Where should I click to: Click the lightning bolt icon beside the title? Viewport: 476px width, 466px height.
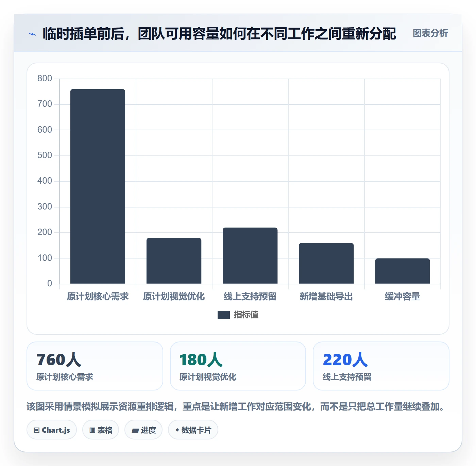click(x=32, y=34)
